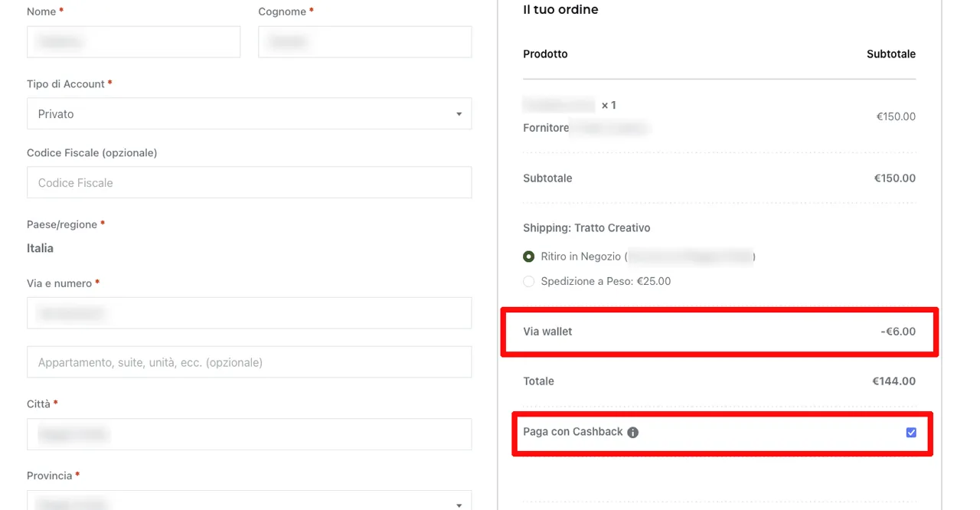Click the Via e numero address field
The height and width of the screenshot is (510, 980).
[x=249, y=313]
